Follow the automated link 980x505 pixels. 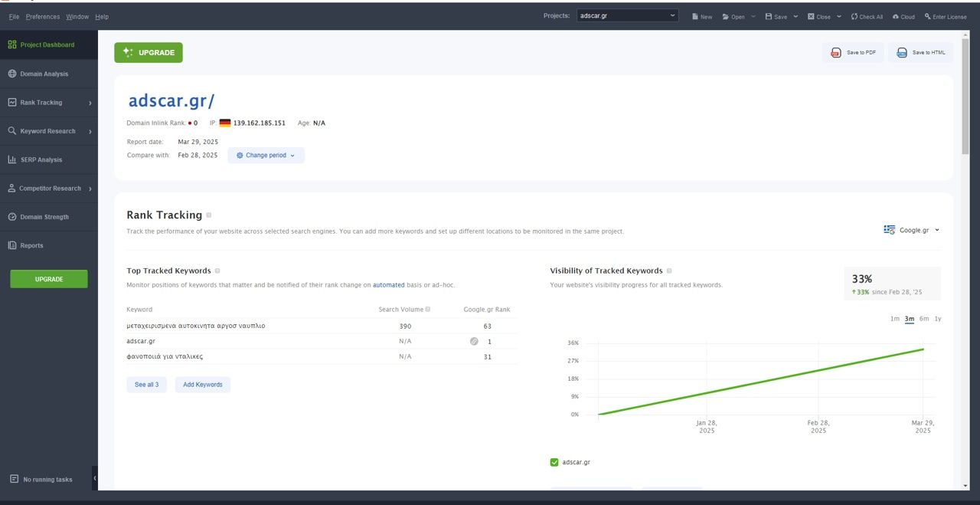click(x=389, y=285)
